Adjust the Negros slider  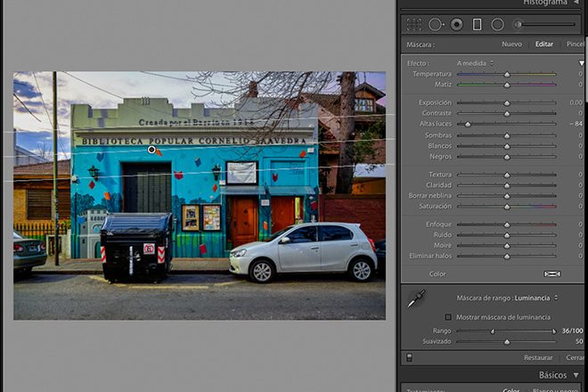click(507, 157)
